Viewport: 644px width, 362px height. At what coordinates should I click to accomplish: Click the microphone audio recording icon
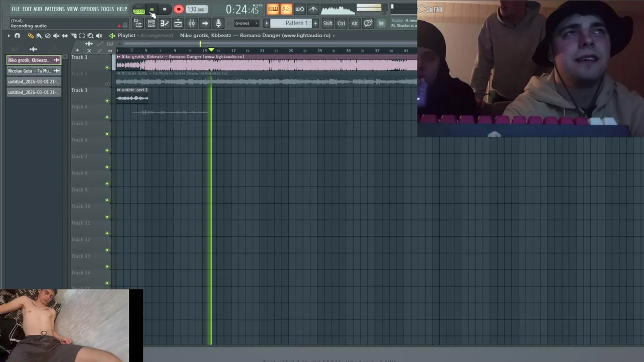(x=218, y=24)
